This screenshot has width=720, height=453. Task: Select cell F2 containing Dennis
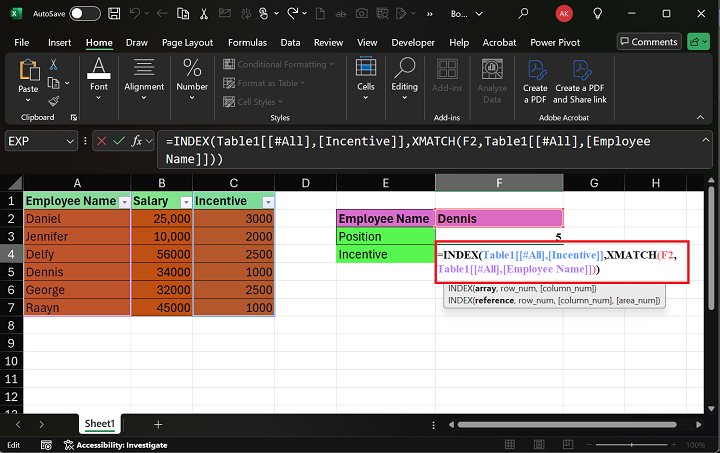point(499,218)
